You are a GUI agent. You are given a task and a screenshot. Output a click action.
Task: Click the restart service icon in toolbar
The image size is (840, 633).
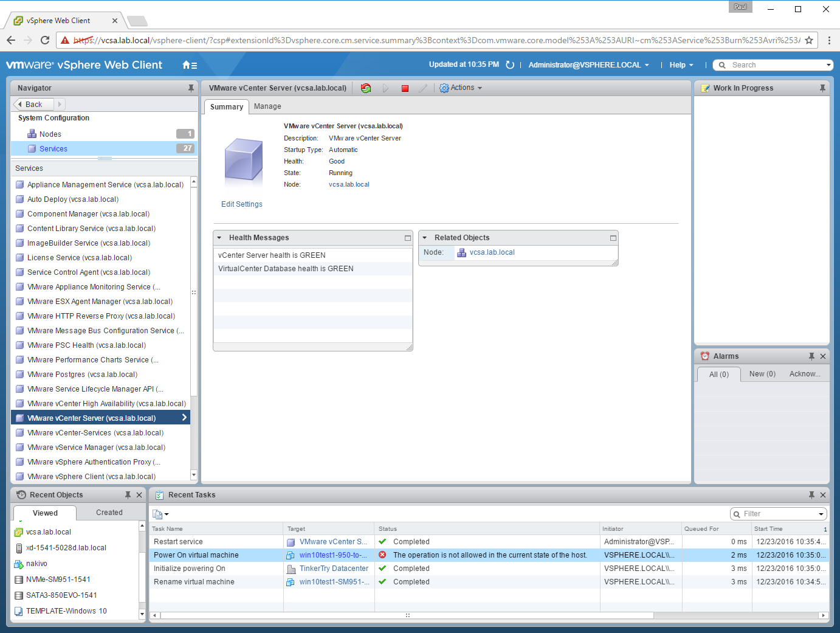click(366, 88)
